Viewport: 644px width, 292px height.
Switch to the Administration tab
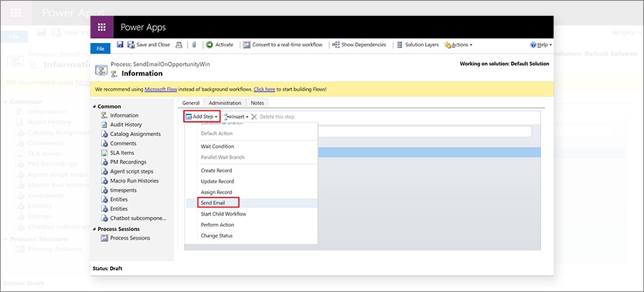point(225,103)
